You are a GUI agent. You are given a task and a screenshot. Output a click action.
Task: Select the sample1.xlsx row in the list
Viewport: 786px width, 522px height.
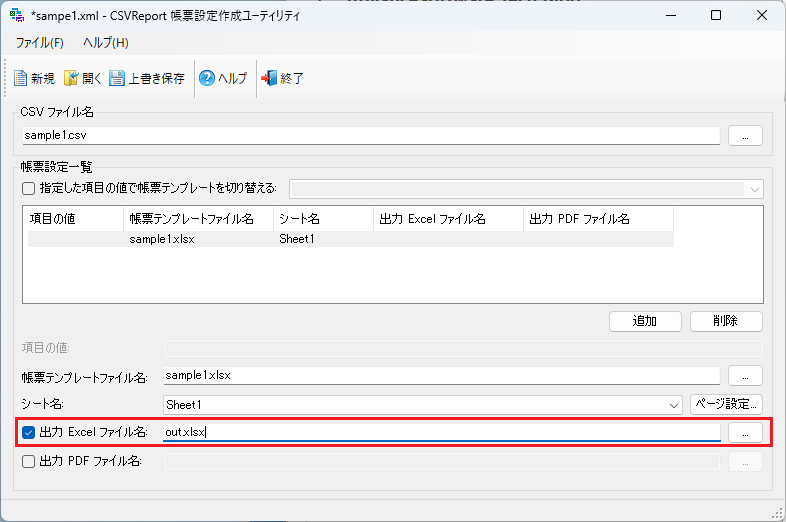(x=350, y=239)
